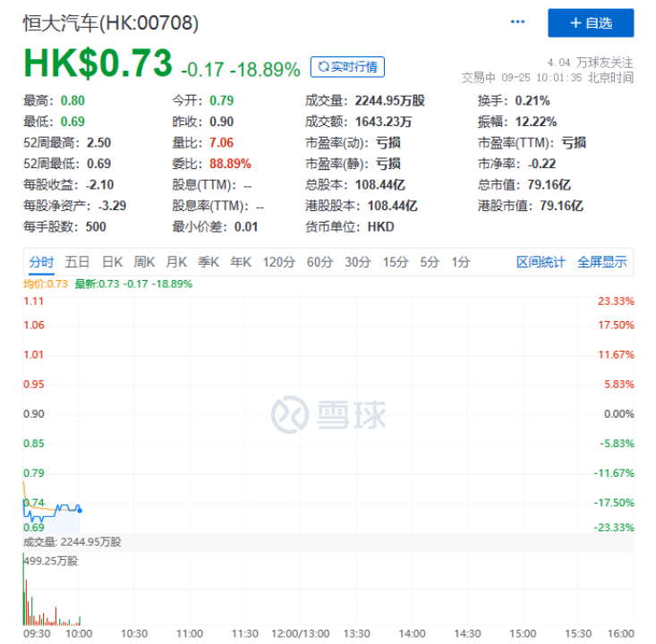Screen dimensions: 656x644
Task: Click the 货币单位 value HKD
Action: coord(380,226)
